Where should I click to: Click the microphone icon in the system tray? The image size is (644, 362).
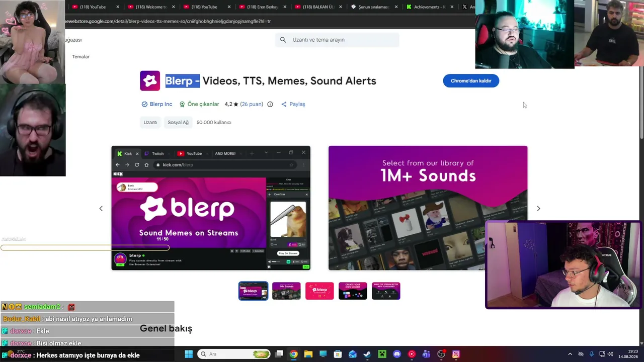pos(591,354)
